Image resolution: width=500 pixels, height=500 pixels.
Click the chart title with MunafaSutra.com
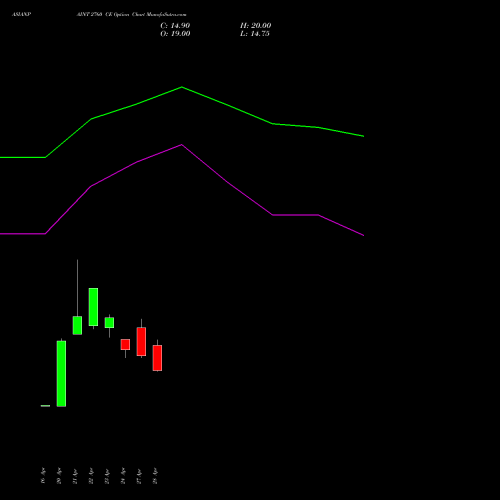pyautogui.click(x=131, y=14)
